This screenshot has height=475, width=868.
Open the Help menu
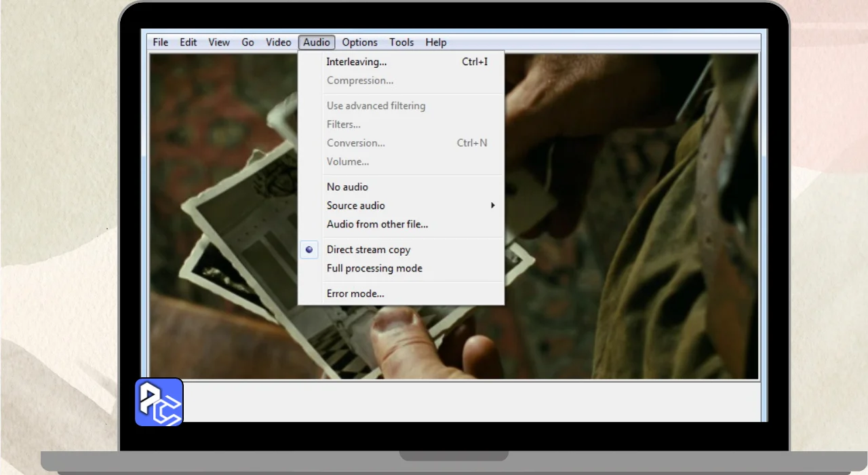pos(436,42)
